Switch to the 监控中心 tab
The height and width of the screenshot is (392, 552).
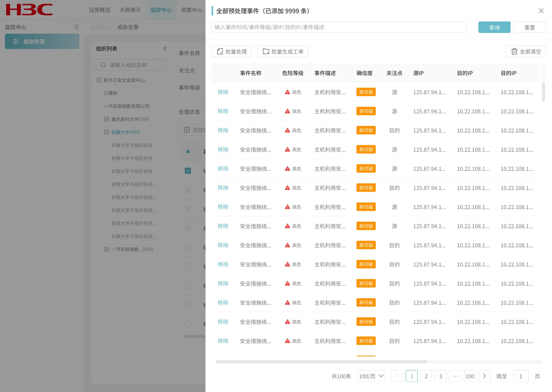161,10
